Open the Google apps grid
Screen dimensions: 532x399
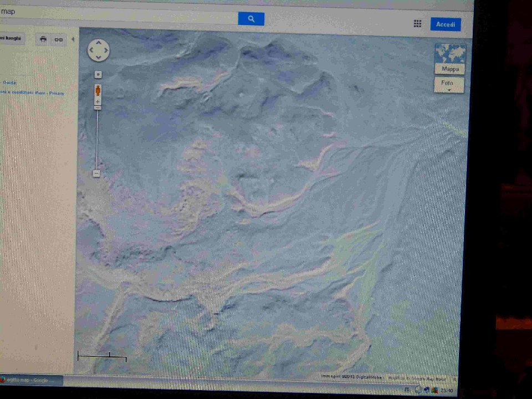click(417, 23)
